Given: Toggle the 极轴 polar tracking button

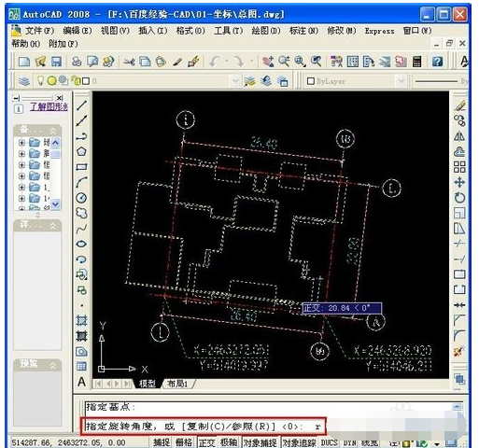Looking at the screenshot, I should [x=229, y=442].
